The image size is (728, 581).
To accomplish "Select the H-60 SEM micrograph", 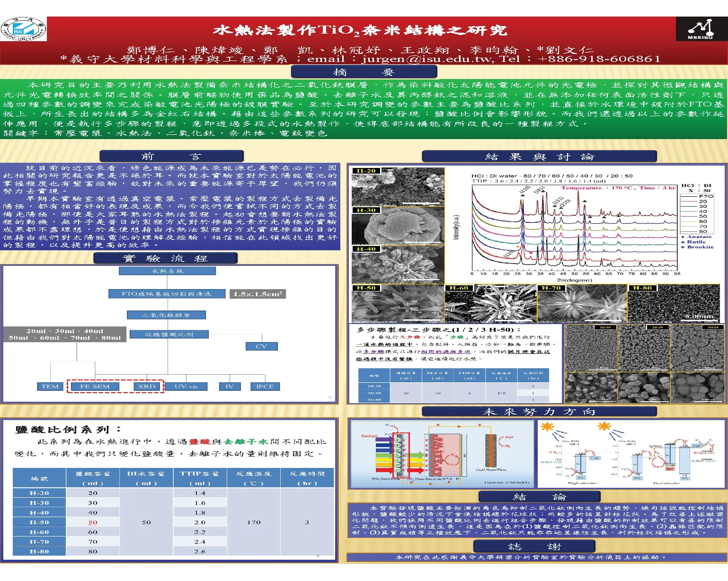I will [x=490, y=303].
